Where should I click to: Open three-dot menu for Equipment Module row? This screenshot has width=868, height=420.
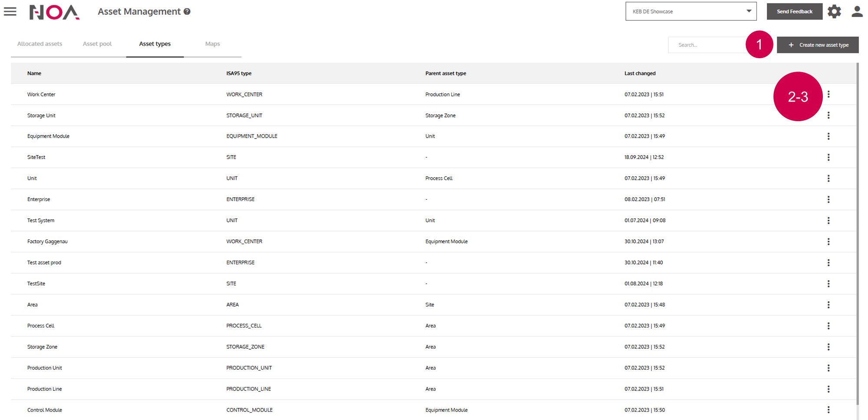point(828,136)
